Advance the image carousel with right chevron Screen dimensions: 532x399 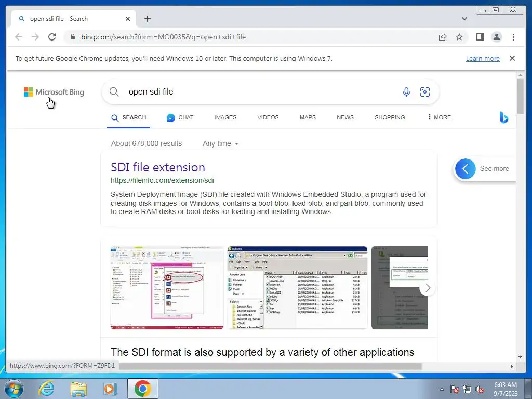tap(428, 288)
